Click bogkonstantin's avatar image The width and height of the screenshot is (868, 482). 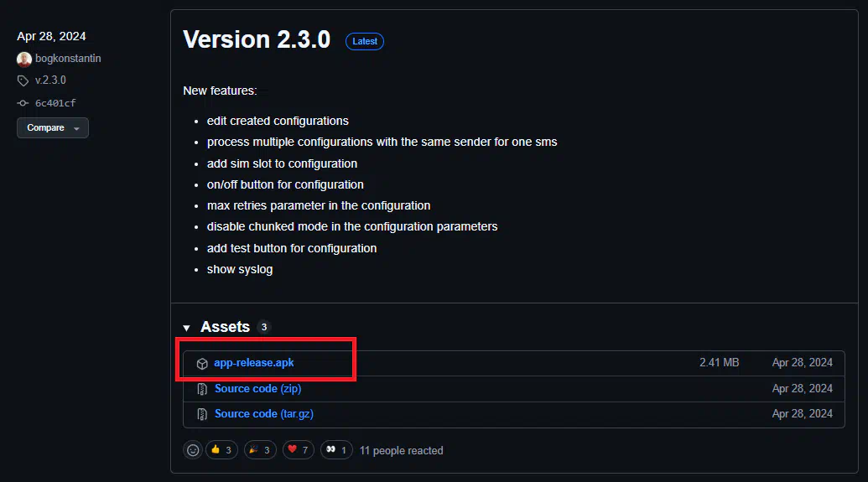pyautogui.click(x=23, y=59)
